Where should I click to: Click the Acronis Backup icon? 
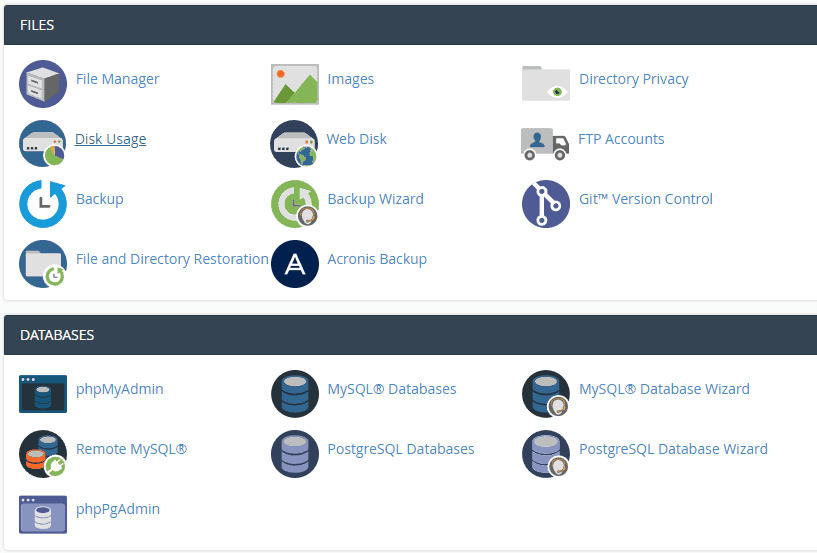click(295, 264)
